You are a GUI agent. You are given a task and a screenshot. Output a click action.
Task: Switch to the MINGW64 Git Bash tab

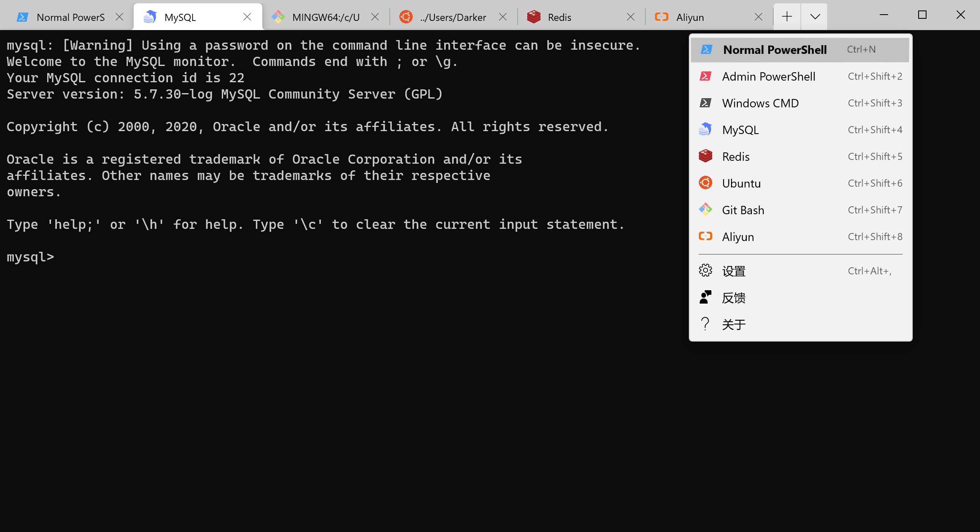click(325, 17)
